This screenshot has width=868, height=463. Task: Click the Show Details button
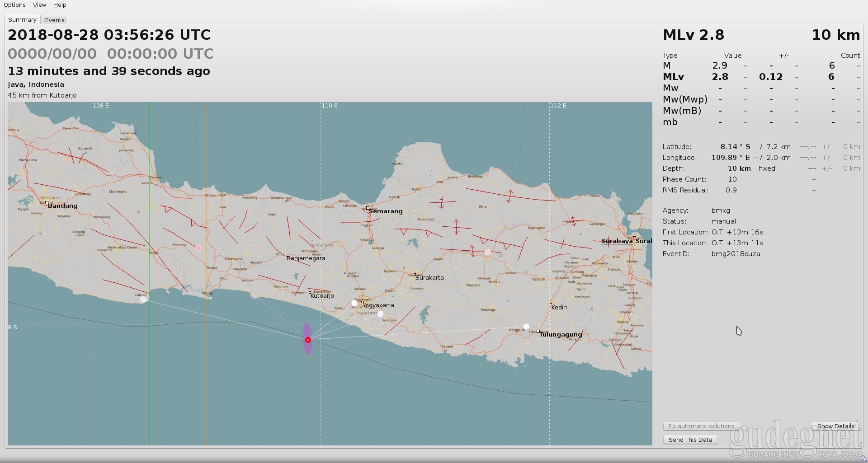pos(835,426)
